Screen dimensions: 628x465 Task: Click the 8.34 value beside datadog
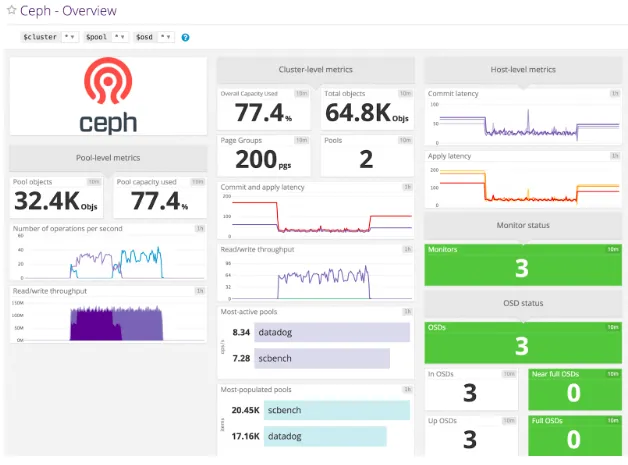(x=241, y=332)
